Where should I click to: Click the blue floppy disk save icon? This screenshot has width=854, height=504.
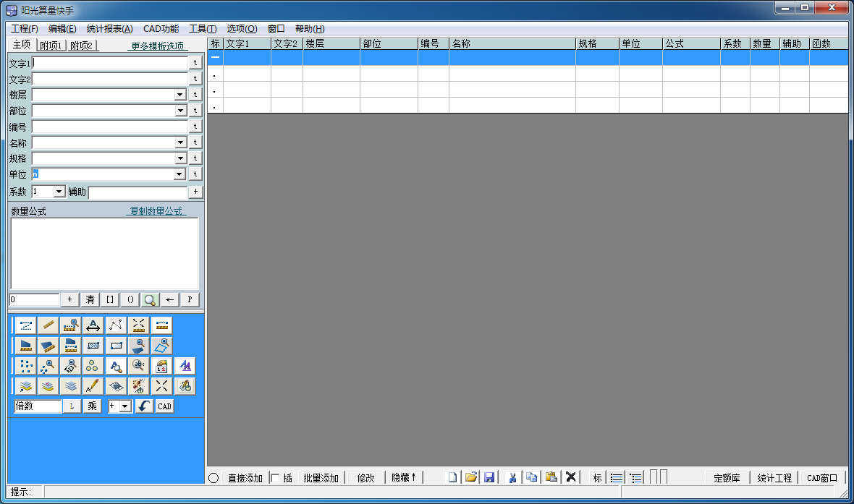(x=489, y=477)
